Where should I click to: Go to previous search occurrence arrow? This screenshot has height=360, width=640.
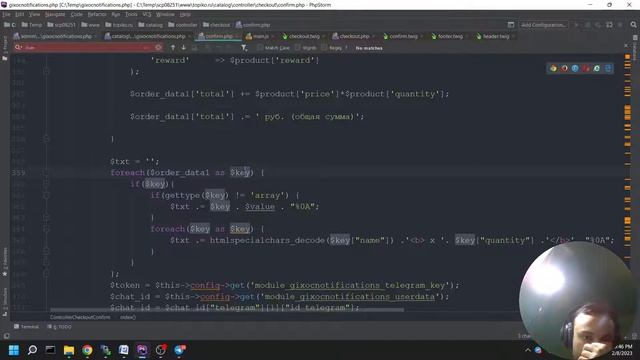click(x=173, y=48)
